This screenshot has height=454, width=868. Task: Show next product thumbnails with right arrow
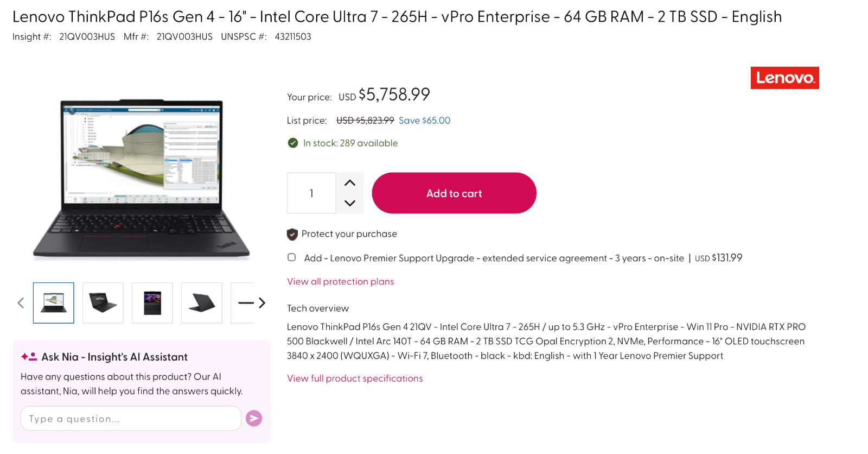tap(262, 302)
